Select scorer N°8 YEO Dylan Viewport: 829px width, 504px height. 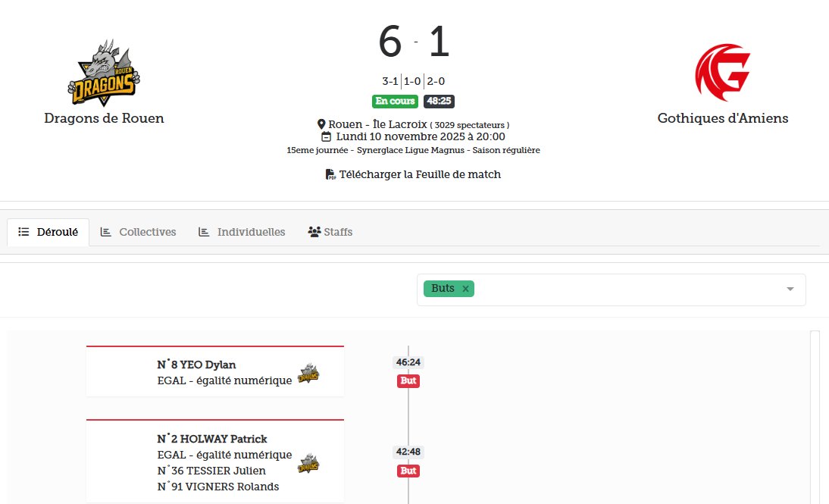point(197,365)
